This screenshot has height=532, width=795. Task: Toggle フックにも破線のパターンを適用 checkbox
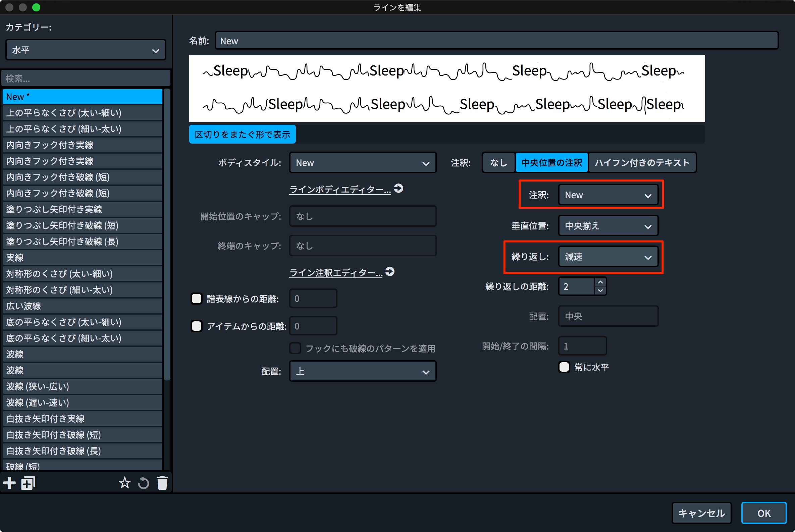295,348
